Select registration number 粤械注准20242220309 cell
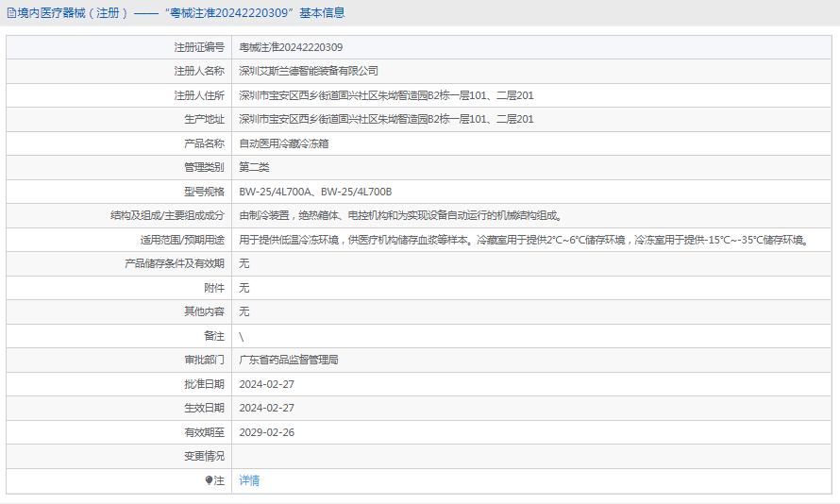 (x=291, y=48)
